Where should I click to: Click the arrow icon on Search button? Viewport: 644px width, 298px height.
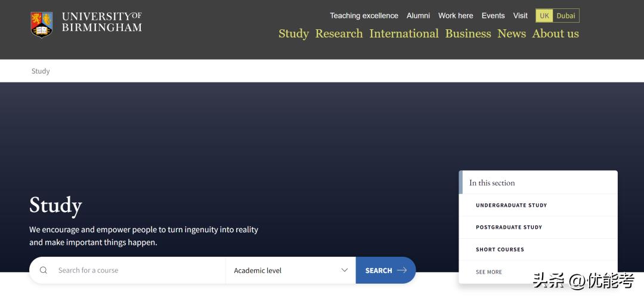pos(402,271)
